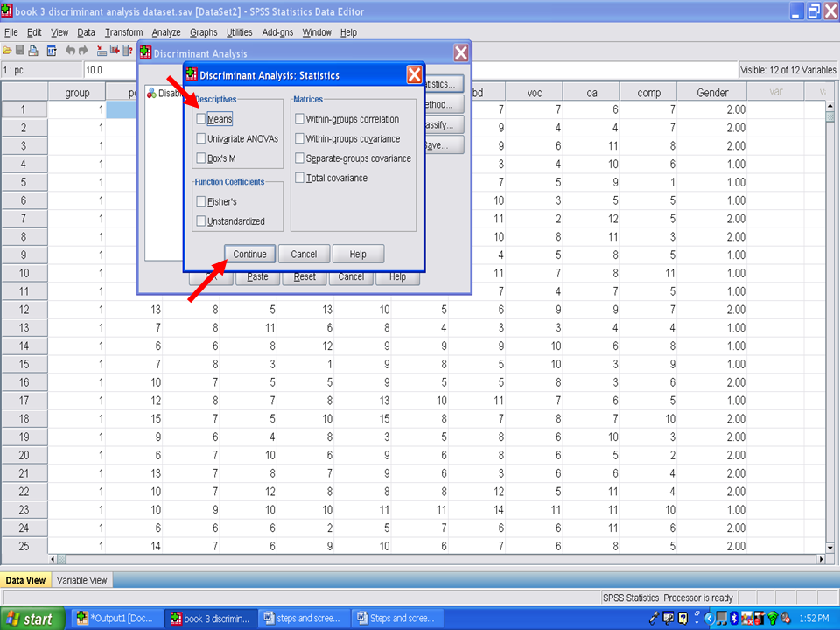Check the Box's M option

(202, 158)
